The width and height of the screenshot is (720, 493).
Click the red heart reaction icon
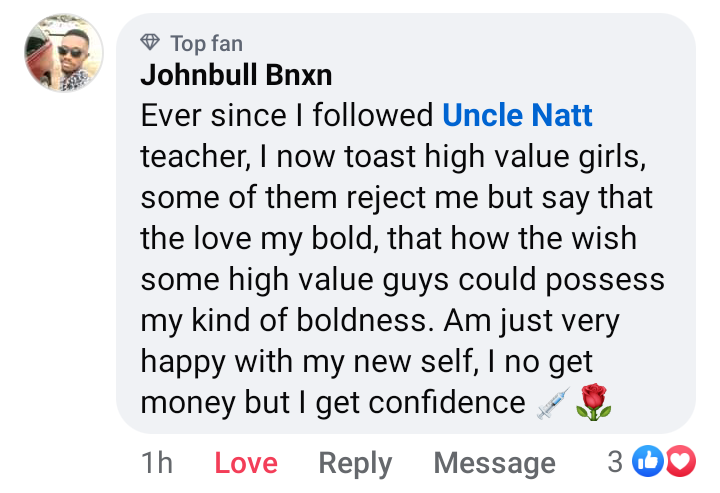680,461
